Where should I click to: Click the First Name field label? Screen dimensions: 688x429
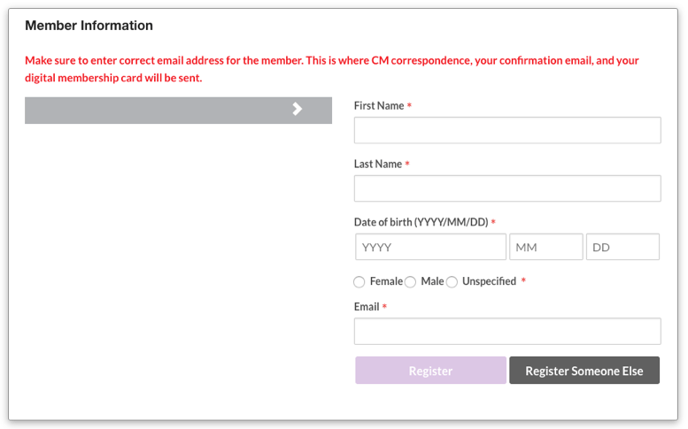[379, 106]
